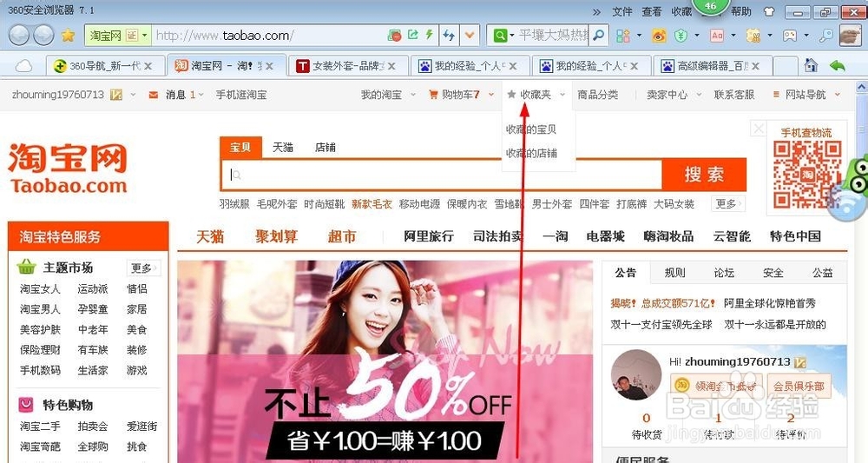The image size is (868, 463).
Task: Open 阿里旅行 in the navigation bar
Action: [x=429, y=236]
